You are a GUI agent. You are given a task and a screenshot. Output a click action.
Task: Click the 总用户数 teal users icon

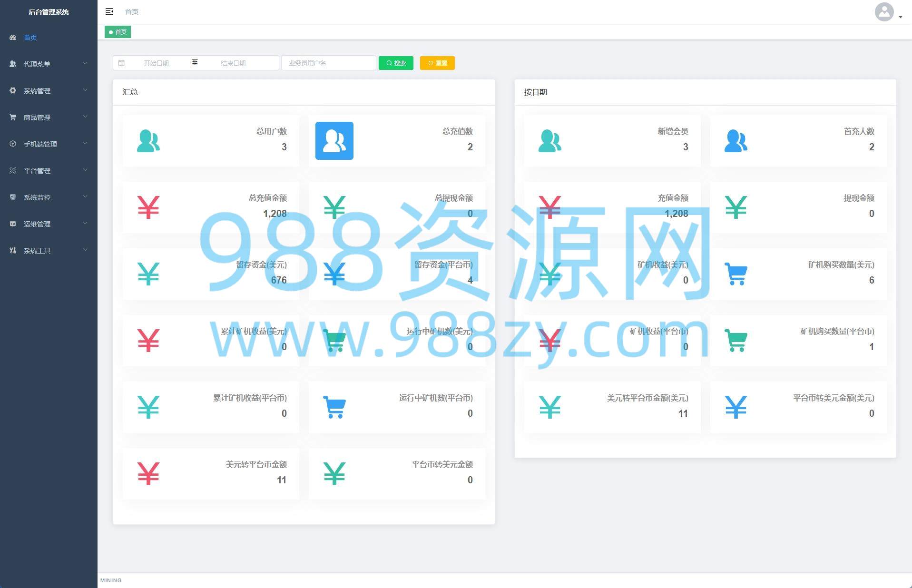148,141
